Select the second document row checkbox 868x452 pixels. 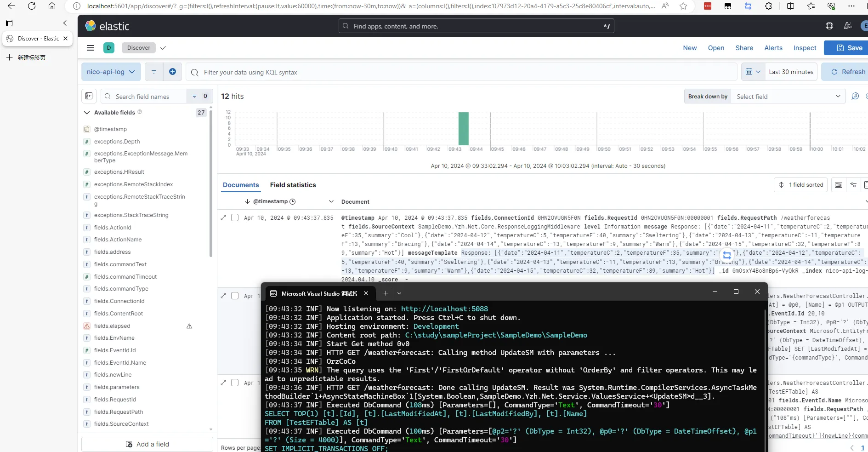point(235,296)
